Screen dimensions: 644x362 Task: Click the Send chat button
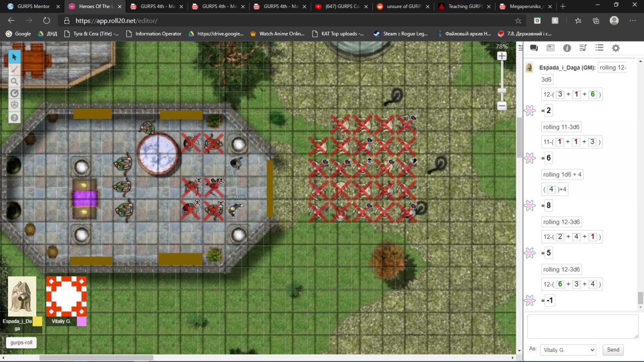point(613,349)
